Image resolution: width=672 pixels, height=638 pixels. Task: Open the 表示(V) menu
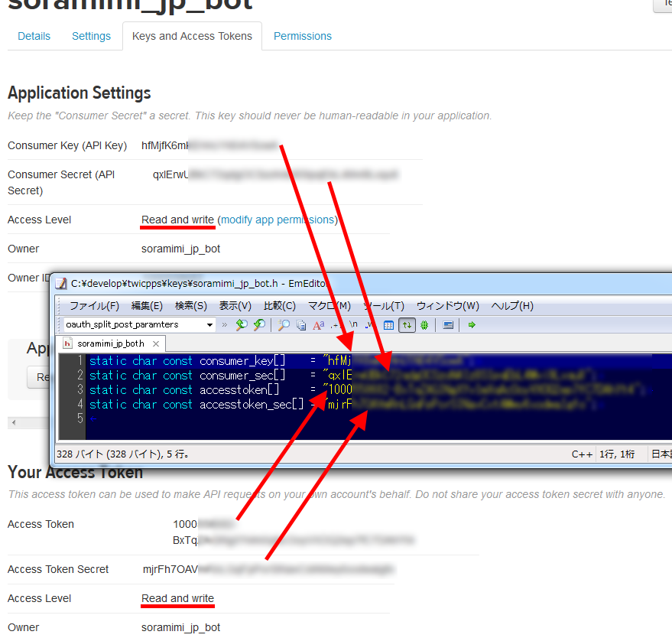tap(235, 306)
